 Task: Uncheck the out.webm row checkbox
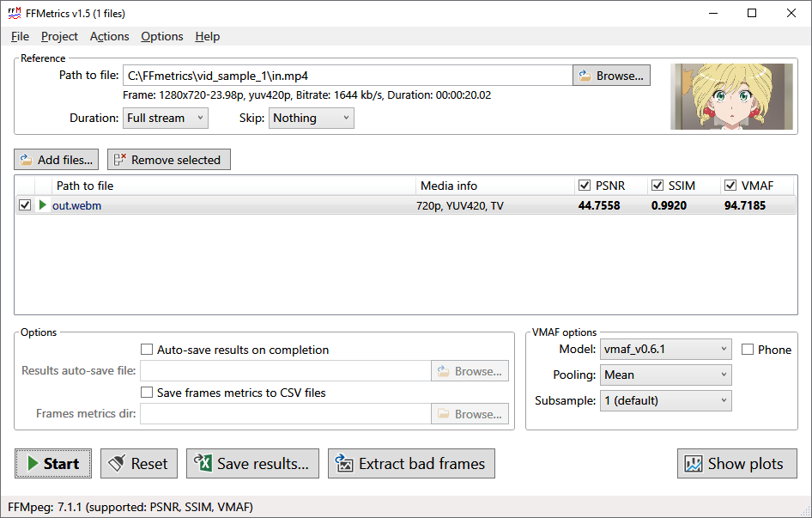(x=25, y=204)
